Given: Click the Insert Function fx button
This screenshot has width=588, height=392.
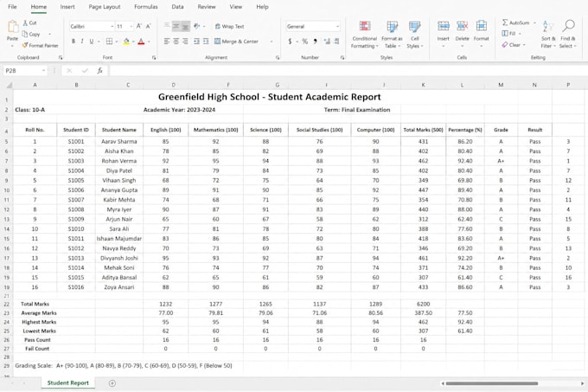Looking at the screenshot, I should (100, 70).
